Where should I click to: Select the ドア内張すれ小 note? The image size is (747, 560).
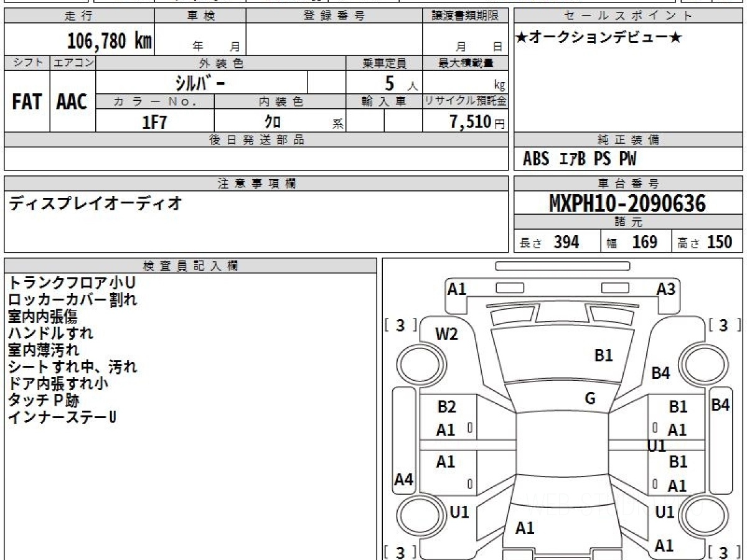(x=58, y=384)
